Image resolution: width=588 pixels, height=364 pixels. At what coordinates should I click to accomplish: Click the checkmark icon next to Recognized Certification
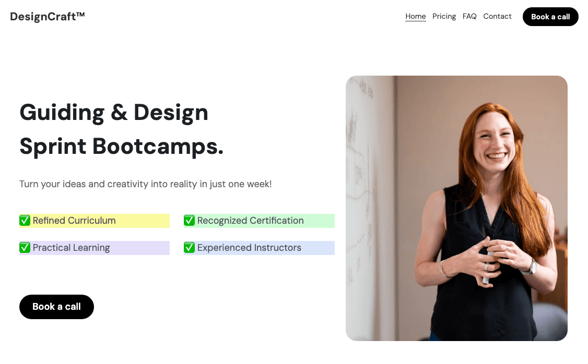point(189,221)
